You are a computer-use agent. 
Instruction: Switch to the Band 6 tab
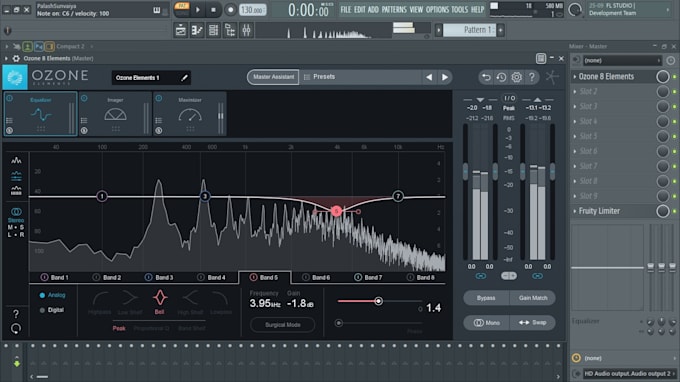pos(317,278)
